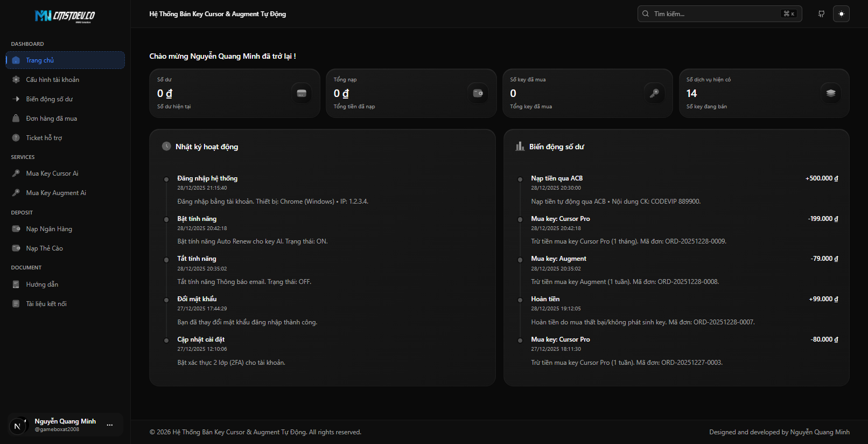Click the clock icon beside Nhật ký hoạt động

pyautogui.click(x=166, y=147)
